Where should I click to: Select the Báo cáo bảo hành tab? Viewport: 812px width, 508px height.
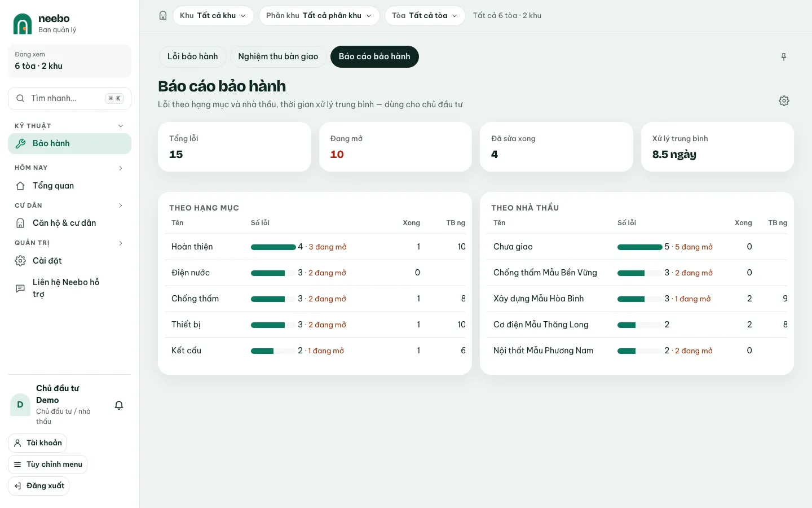point(374,56)
